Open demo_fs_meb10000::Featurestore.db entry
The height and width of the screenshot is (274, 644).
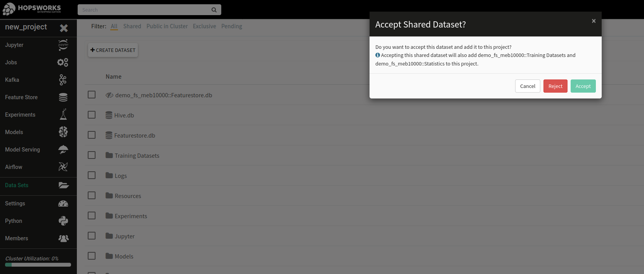click(164, 95)
